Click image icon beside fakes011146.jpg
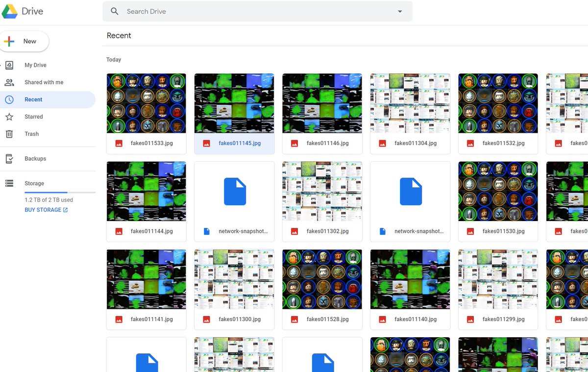This screenshot has width=588, height=372. point(294,144)
